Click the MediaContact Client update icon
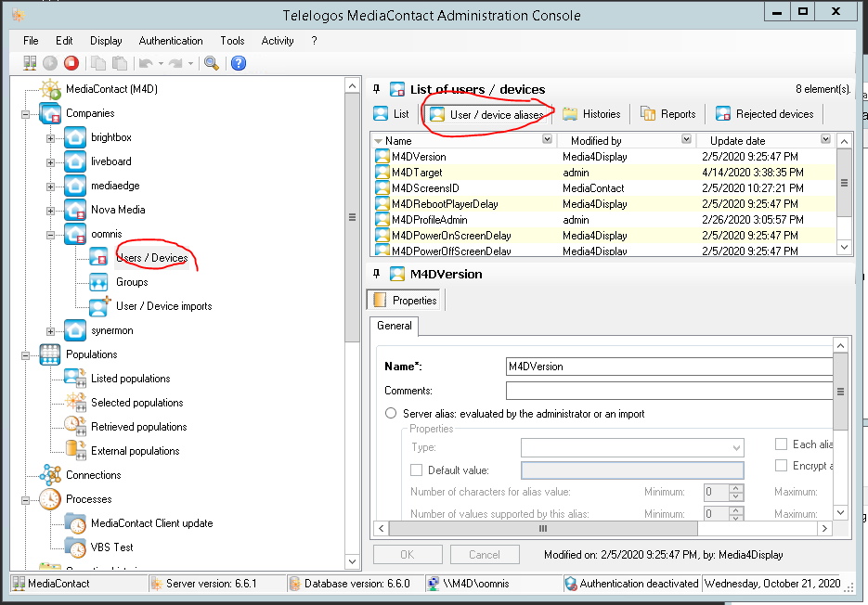Viewport: 868px width, 605px height. pyautogui.click(x=75, y=523)
